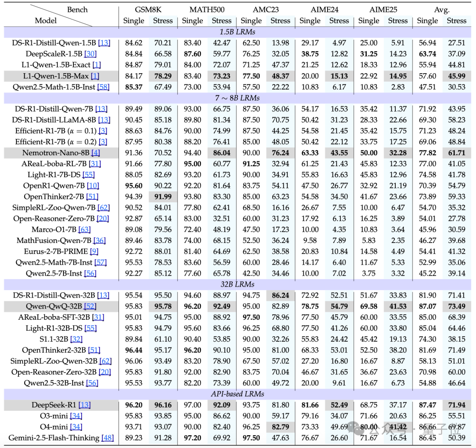Select the AMC23 column heading
This screenshot has height=448, width=476.
point(266,10)
